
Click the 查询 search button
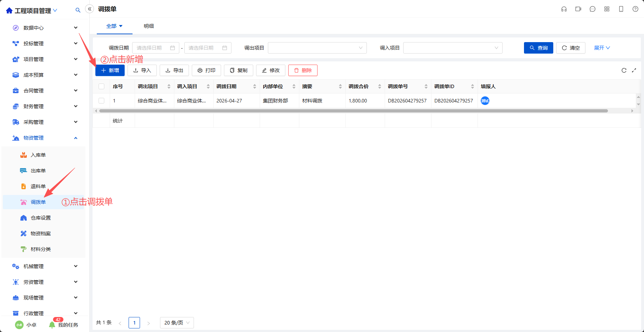tap(538, 48)
